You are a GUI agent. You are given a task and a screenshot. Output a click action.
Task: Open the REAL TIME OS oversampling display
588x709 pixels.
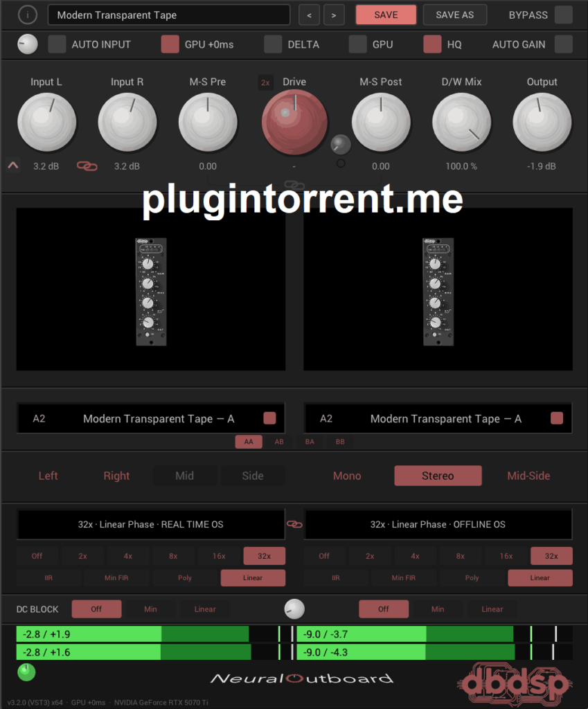click(x=151, y=525)
